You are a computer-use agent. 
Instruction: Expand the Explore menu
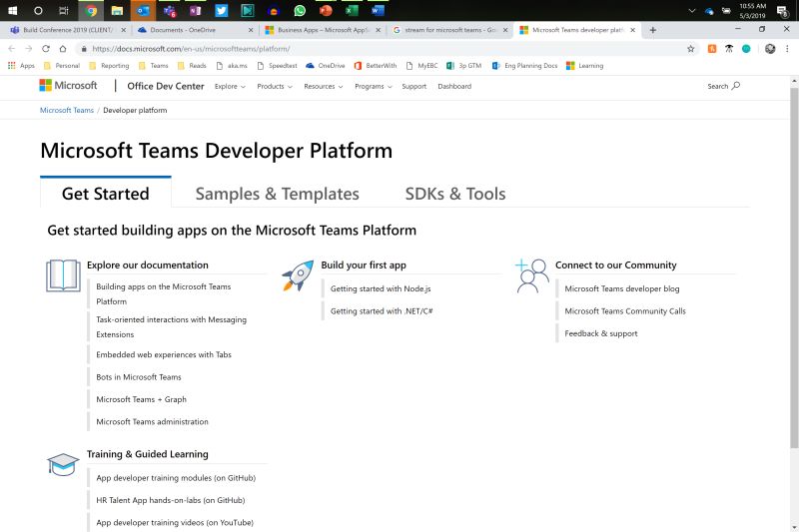tap(230, 87)
